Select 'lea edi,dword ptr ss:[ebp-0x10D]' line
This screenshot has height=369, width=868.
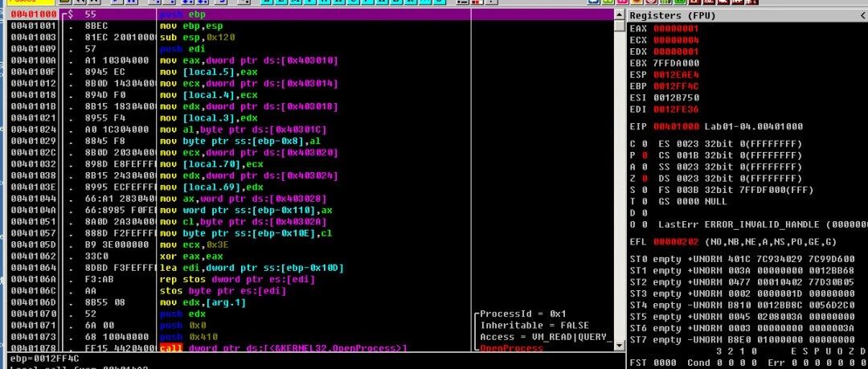252,268
